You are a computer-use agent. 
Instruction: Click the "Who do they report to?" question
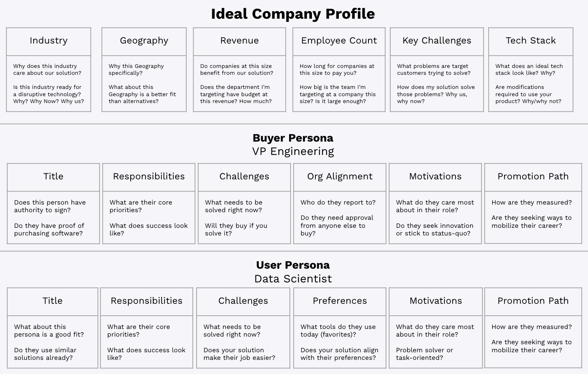click(338, 202)
